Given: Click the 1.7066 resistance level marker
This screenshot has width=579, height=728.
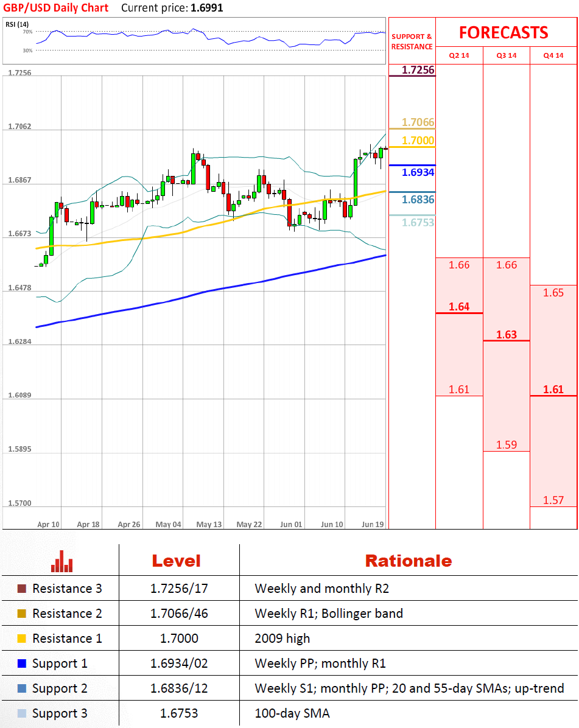Looking at the screenshot, I should [418, 122].
